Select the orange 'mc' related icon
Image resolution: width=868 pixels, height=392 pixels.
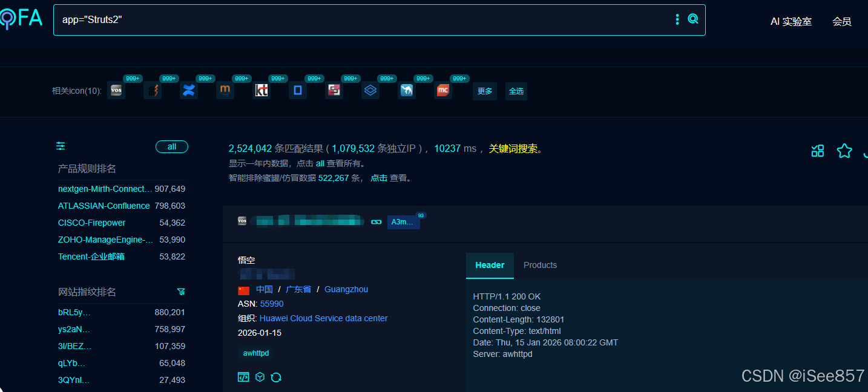coord(443,91)
